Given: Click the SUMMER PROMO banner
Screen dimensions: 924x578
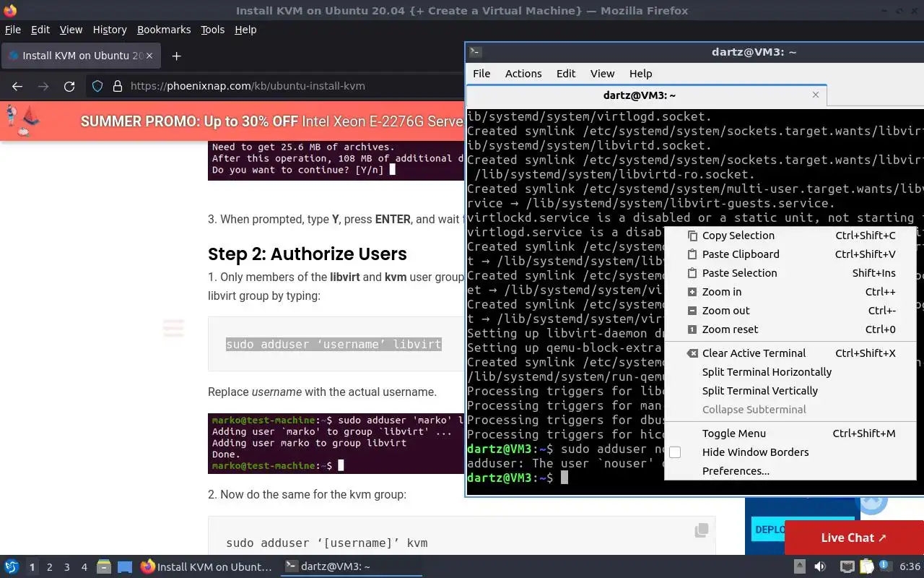Looking at the screenshot, I should click(x=231, y=121).
